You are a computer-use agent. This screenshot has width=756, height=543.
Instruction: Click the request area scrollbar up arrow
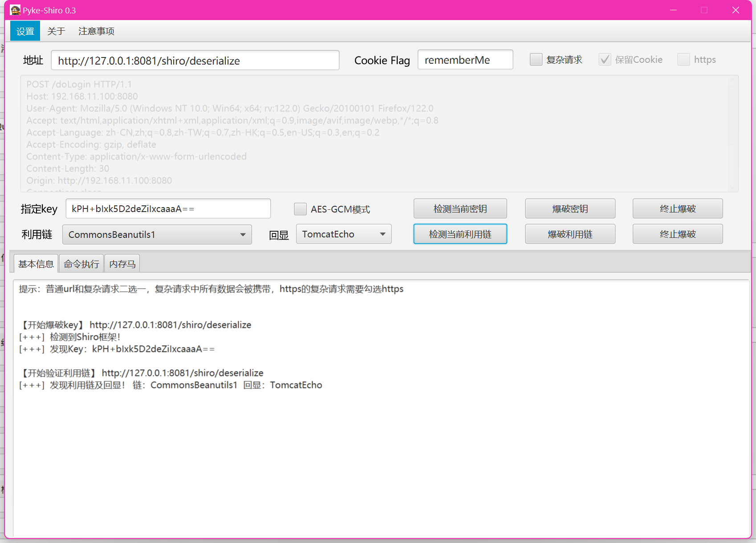pyautogui.click(x=733, y=81)
